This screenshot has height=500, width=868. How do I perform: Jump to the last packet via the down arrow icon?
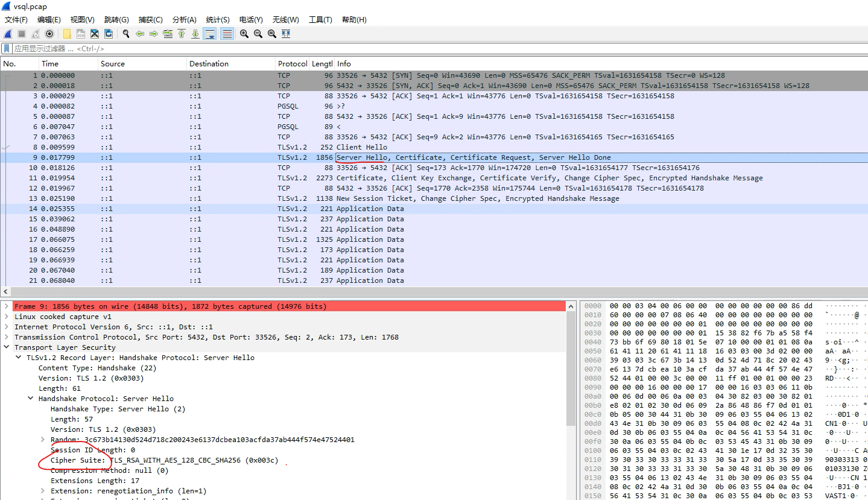[195, 34]
